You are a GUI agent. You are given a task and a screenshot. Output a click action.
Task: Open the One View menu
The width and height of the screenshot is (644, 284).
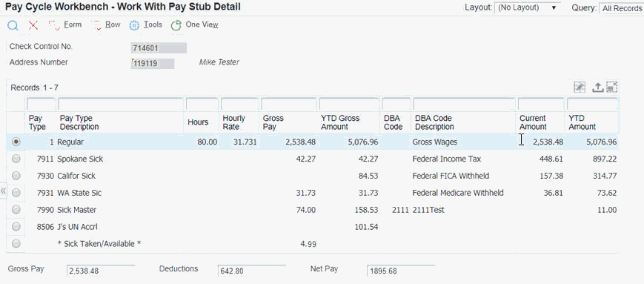click(202, 24)
